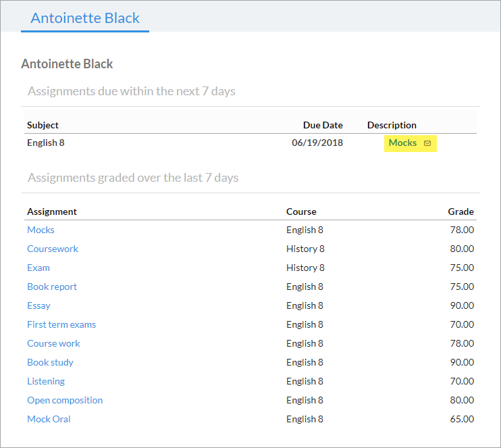Open the Mocks graded assignment
The image size is (501, 448).
pos(41,230)
